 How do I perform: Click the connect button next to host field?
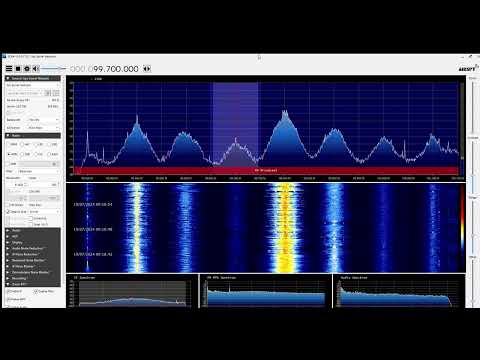point(48,93)
